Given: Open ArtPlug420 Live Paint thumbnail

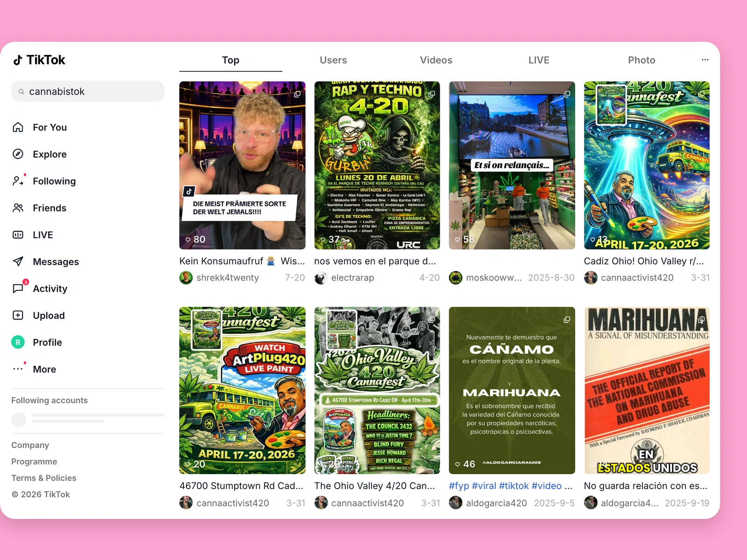Looking at the screenshot, I should (x=242, y=390).
